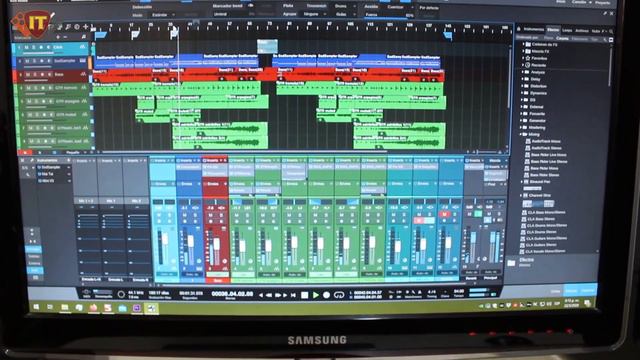
Task: Select CLA Guitars Stereo in the effects list
Action: click(540, 245)
